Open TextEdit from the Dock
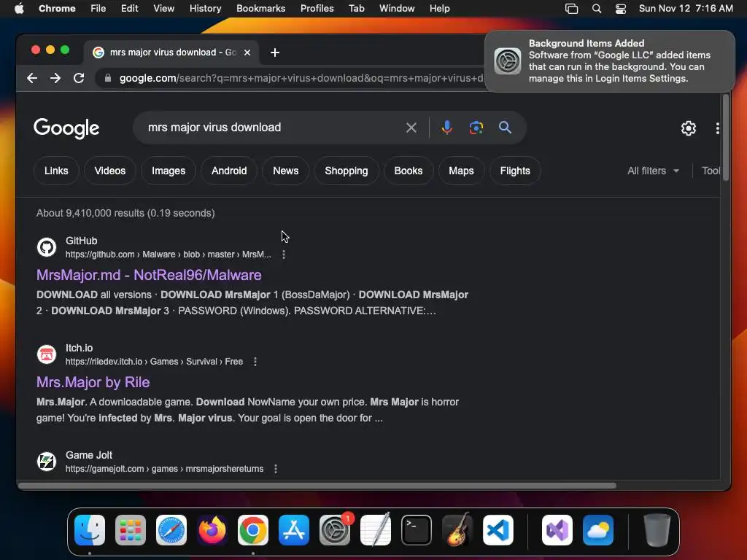The height and width of the screenshot is (560, 747). pos(376,530)
